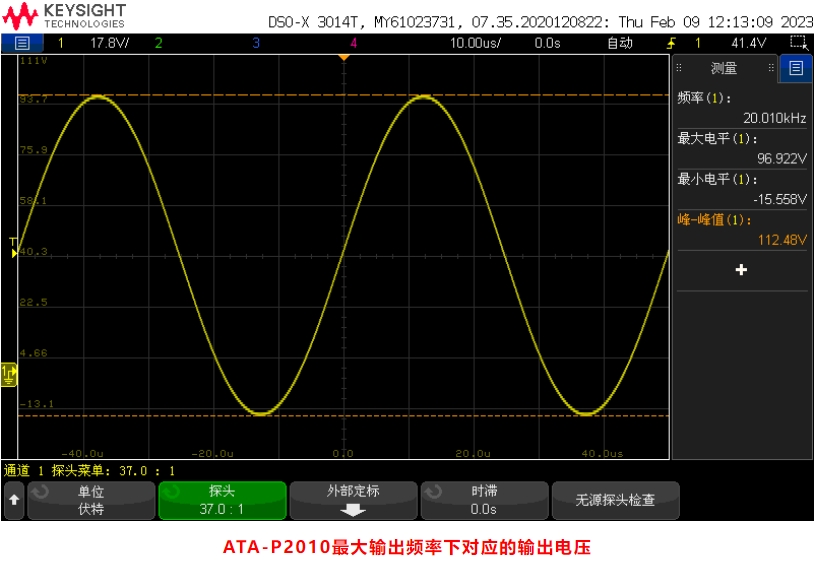816x561 pixels.
Task: Select the 探头 37.0 : 1 softkey
Action: point(222,500)
